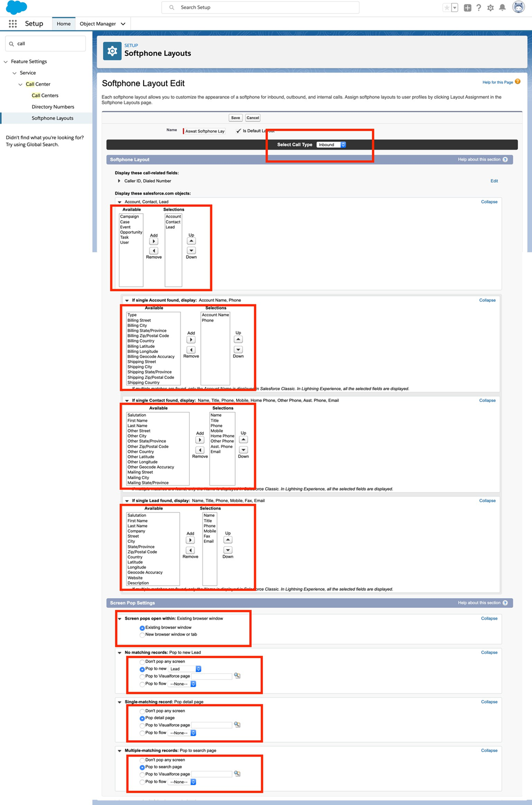Select Opportunity in Available objects list
Image resolution: width=532 pixels, height=805 pixels.
[131, 232]
